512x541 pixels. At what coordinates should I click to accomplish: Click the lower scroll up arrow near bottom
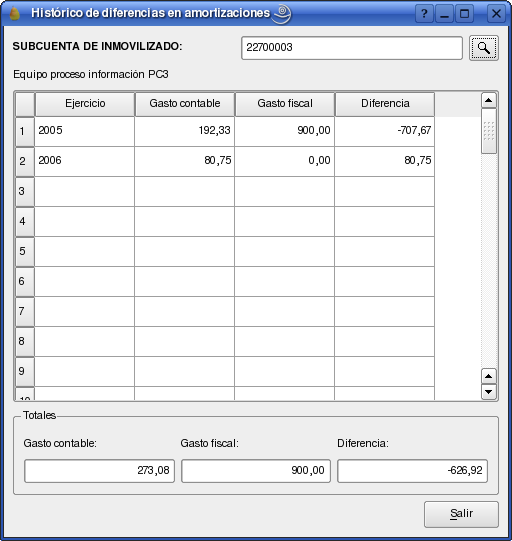tap(489, 376)
